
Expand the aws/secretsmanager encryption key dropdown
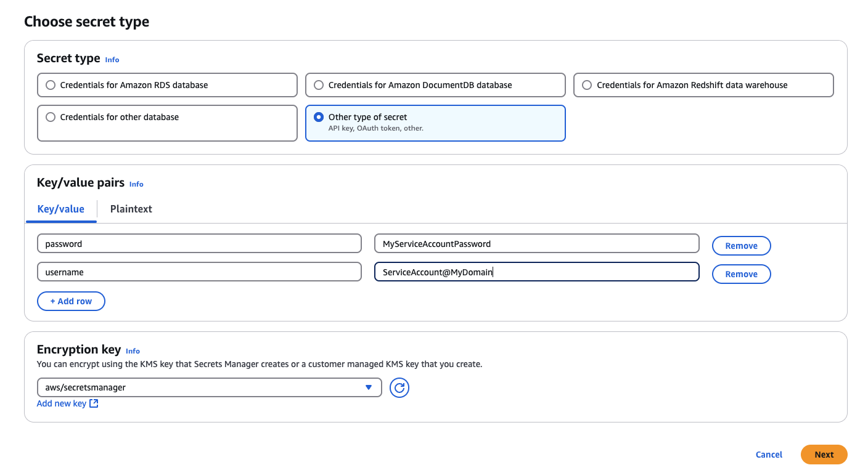tap(210, 387)
